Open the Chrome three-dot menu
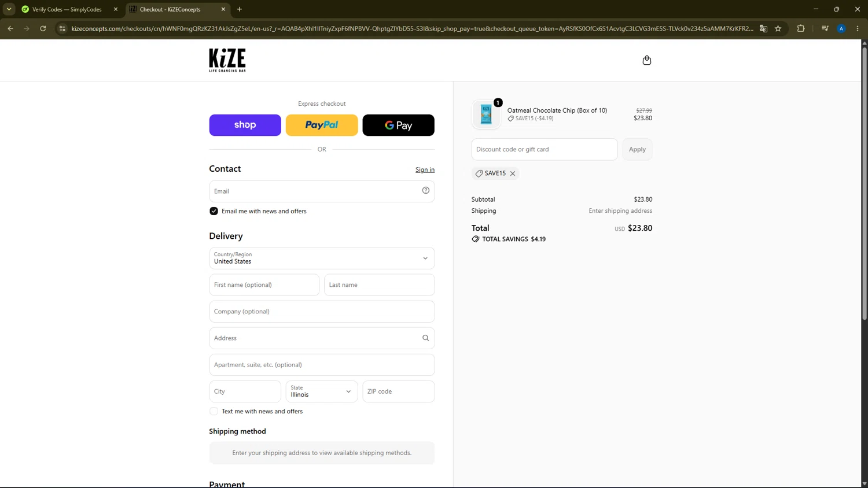The height and width of the screenshot is (488, 868). 858,28
